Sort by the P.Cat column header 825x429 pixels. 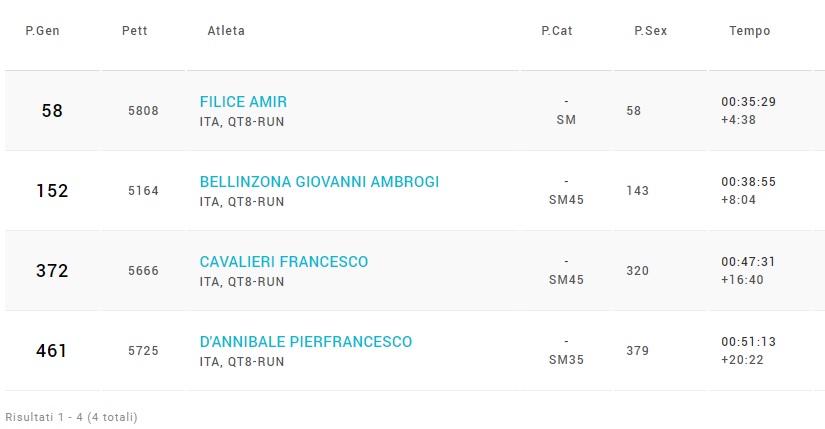tap(557, 31)
